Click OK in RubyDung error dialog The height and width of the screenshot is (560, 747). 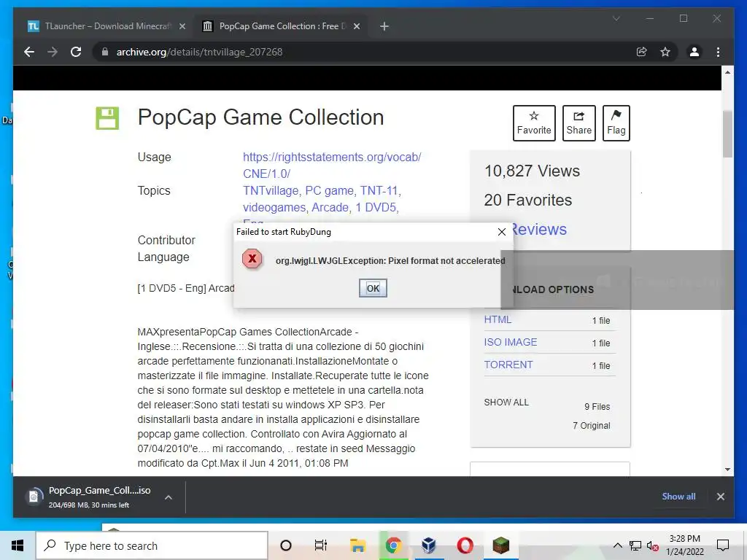pos(373,288)
